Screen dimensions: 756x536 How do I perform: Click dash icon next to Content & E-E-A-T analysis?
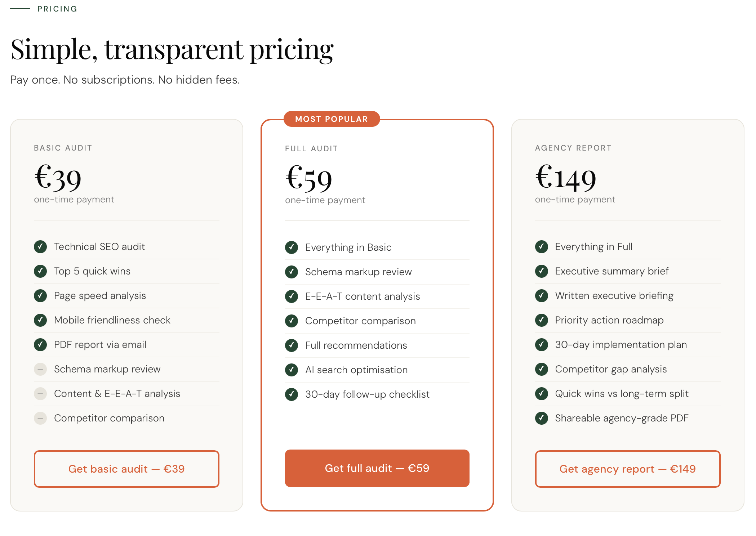[x=40, y=394]
